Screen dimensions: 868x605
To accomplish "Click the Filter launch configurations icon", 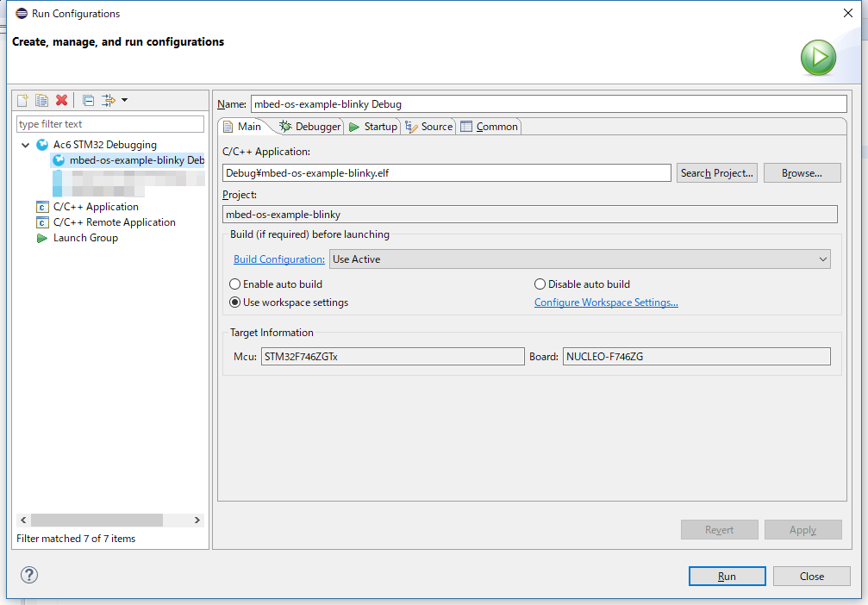I will coord(109,100).
